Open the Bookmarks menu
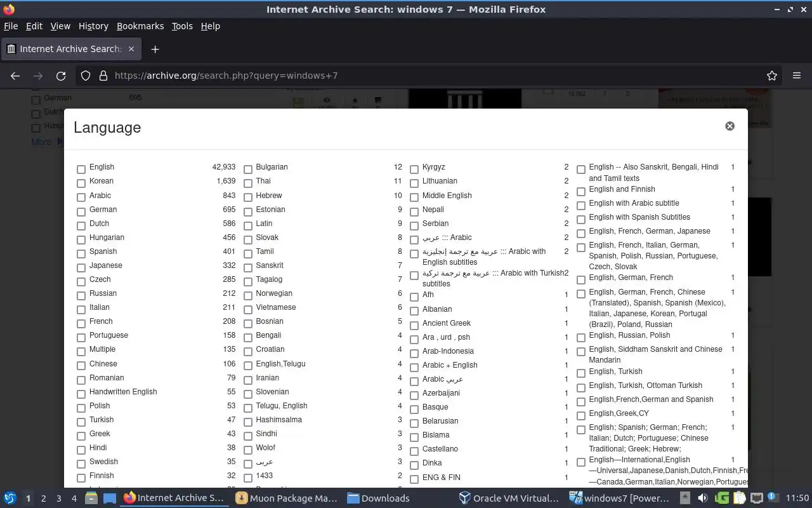812x508 pixels. click(140, 26)
